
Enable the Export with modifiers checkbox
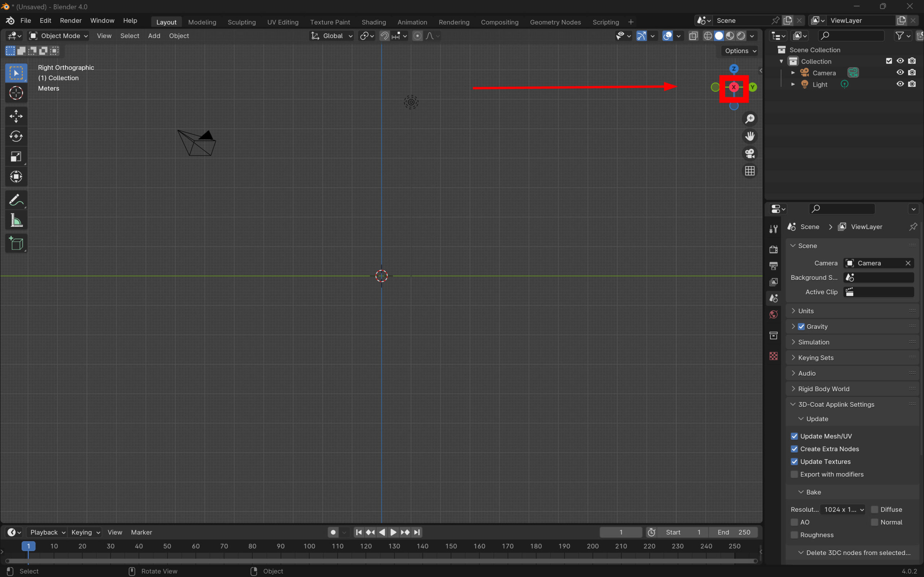pyautogui.click(x=794, y=474)
